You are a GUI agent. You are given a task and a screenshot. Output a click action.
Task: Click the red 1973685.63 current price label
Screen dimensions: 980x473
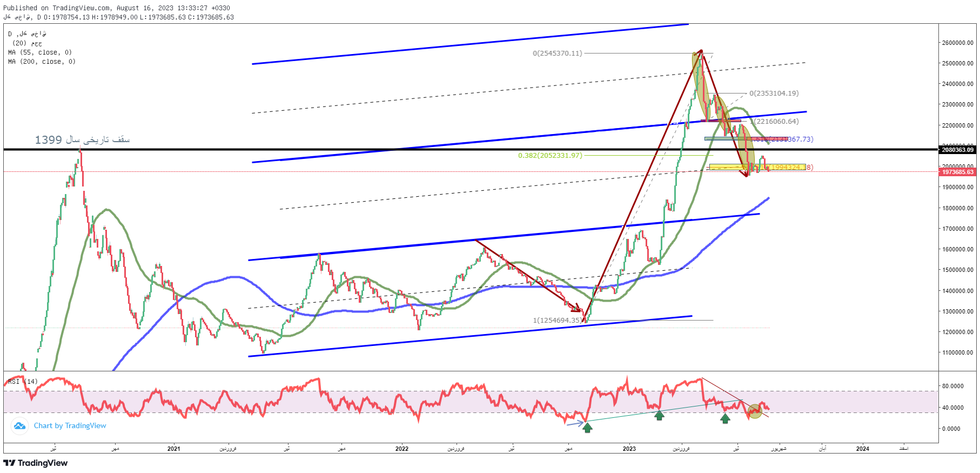957,172
